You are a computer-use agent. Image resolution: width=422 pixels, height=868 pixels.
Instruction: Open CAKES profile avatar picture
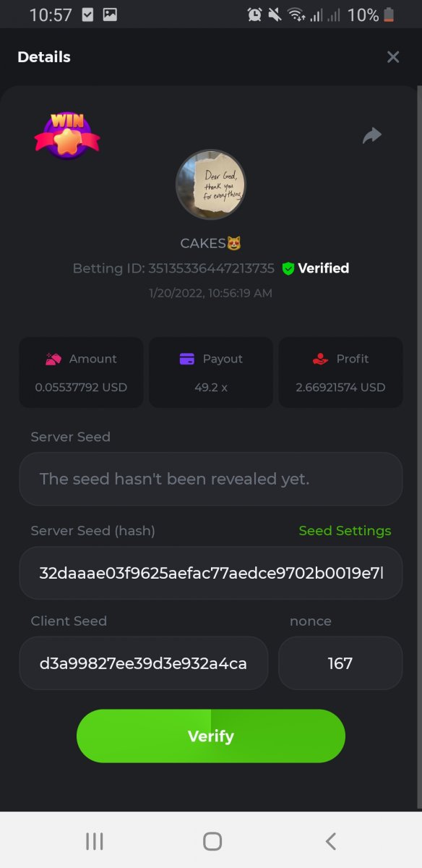click(x=211, y=185)
